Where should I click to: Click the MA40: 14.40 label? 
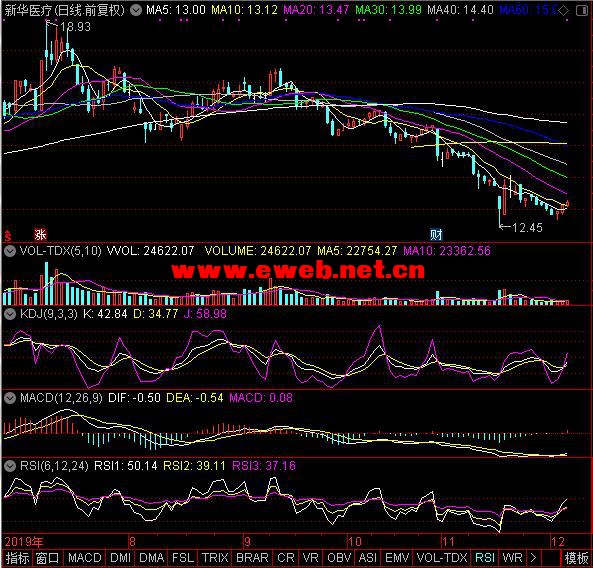[x=460, y=10]
